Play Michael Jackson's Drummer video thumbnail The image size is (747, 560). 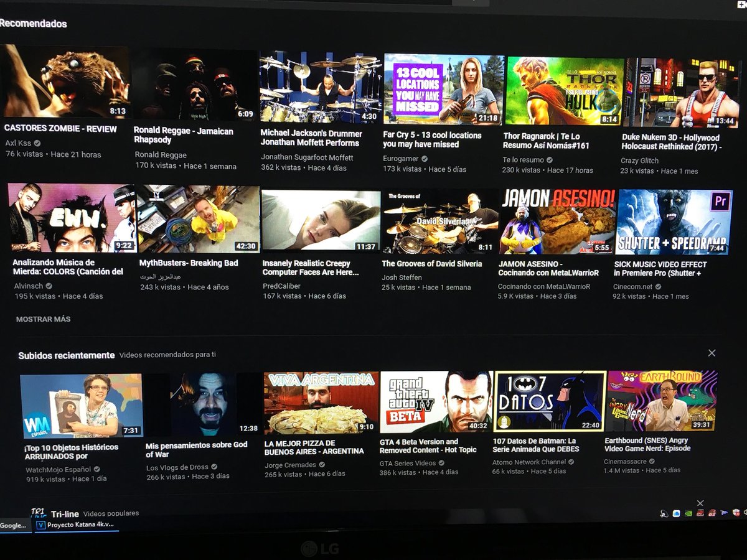pos(320,87)
